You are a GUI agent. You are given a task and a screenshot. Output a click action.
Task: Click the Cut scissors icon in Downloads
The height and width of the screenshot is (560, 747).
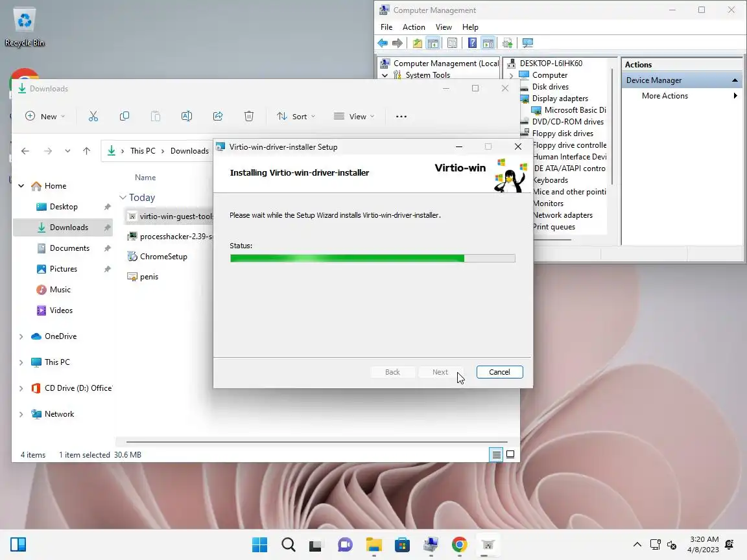pos(93,116)
